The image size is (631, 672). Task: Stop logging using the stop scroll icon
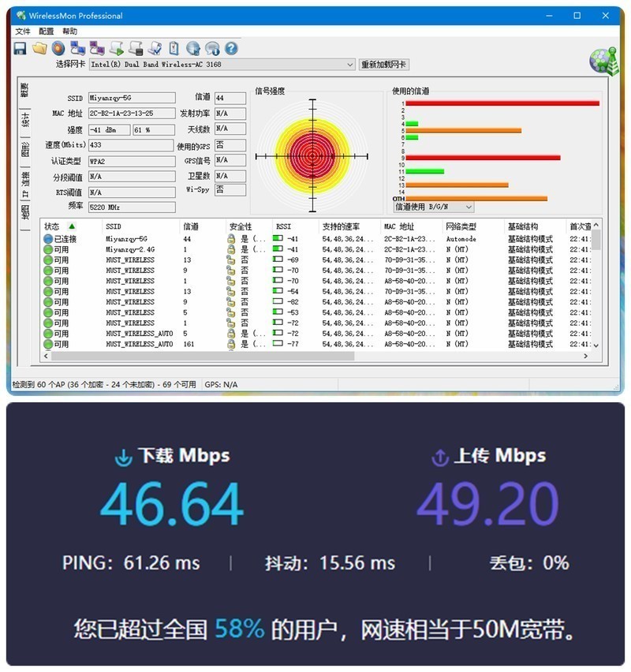pos(136,47)
